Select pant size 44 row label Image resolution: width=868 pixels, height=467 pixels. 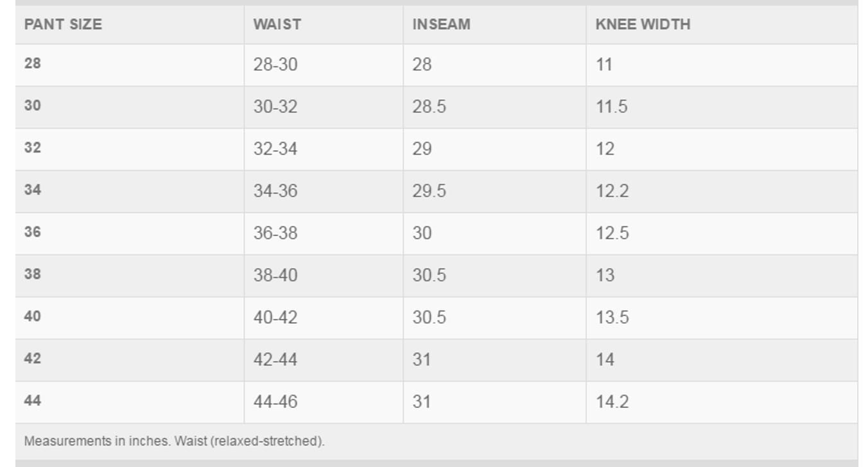click(33, 401)
